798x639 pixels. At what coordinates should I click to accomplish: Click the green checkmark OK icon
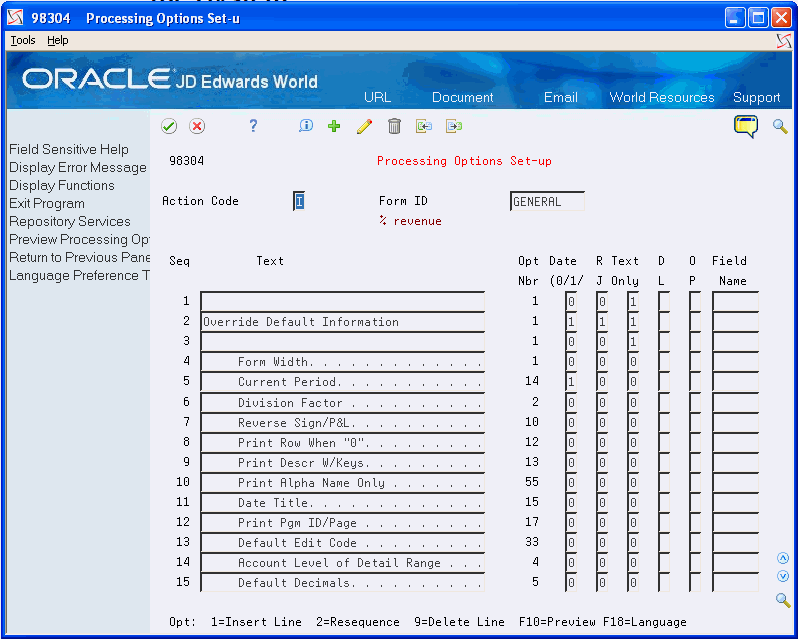pyautogui.click(x=169, y=126)
